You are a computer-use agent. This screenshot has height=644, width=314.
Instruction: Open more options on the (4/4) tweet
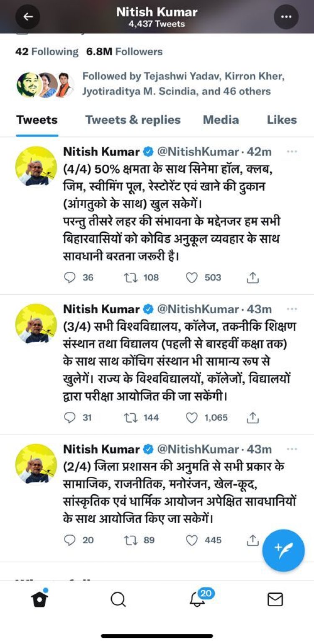(292, 152)
